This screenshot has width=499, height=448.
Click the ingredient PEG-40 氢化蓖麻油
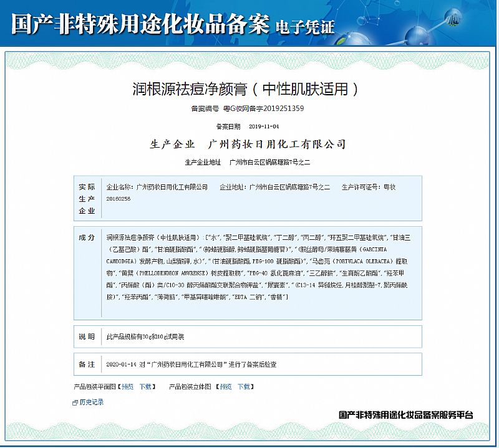click(x=275, y=273)
